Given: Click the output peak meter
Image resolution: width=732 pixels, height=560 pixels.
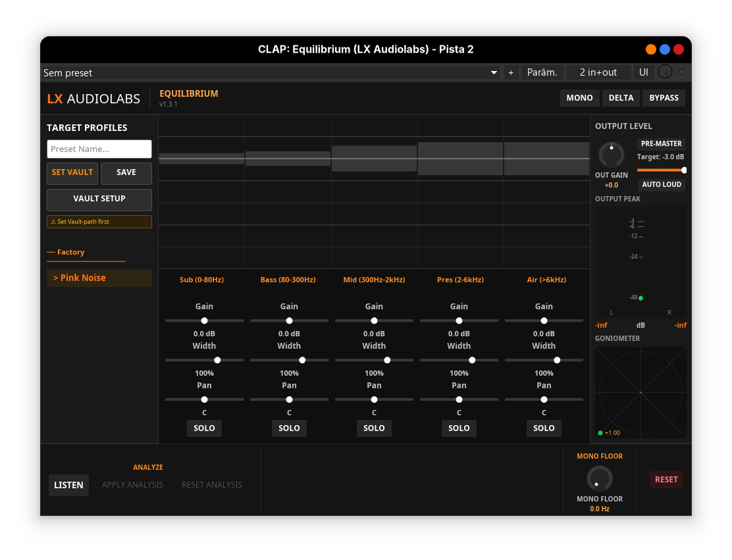Looking at the screenshot, I should (x=640, y=263).
